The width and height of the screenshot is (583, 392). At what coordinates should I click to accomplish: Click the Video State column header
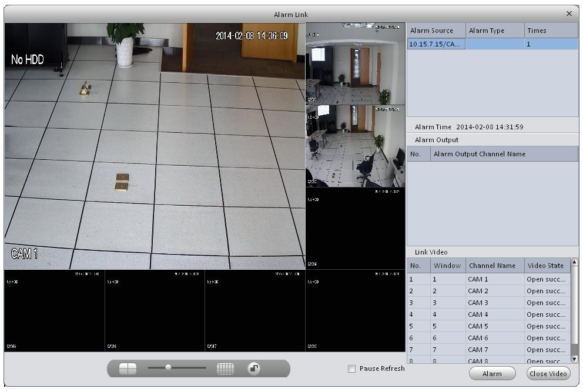tap(547, 266)
